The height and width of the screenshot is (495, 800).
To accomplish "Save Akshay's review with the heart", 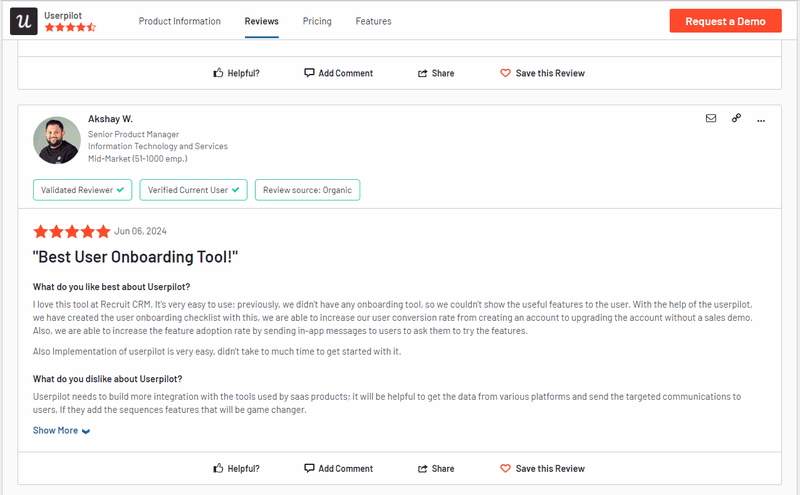I will pyautogui.click(x=542, y=468).
